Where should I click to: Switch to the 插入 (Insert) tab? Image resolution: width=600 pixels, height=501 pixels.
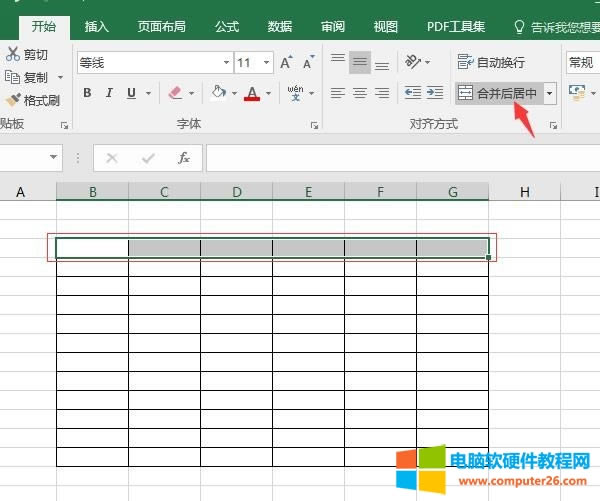pos(97,27)
